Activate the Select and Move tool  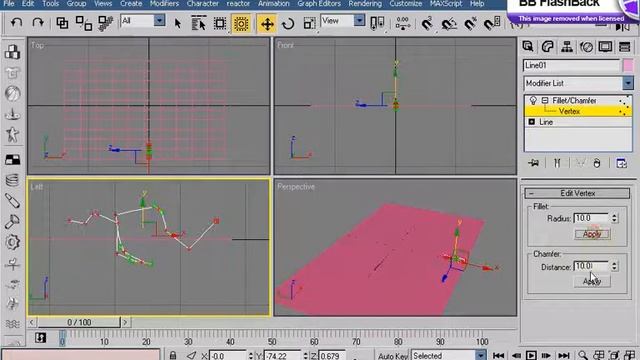coord(267,24)
